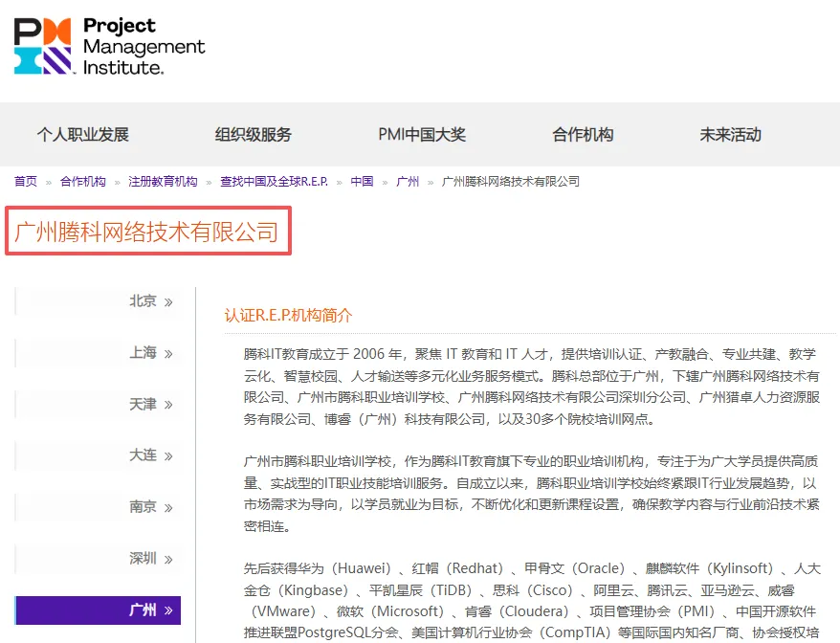Click the chevron next to 大连
Screen dimensions: 840x643
pos(168,456)
